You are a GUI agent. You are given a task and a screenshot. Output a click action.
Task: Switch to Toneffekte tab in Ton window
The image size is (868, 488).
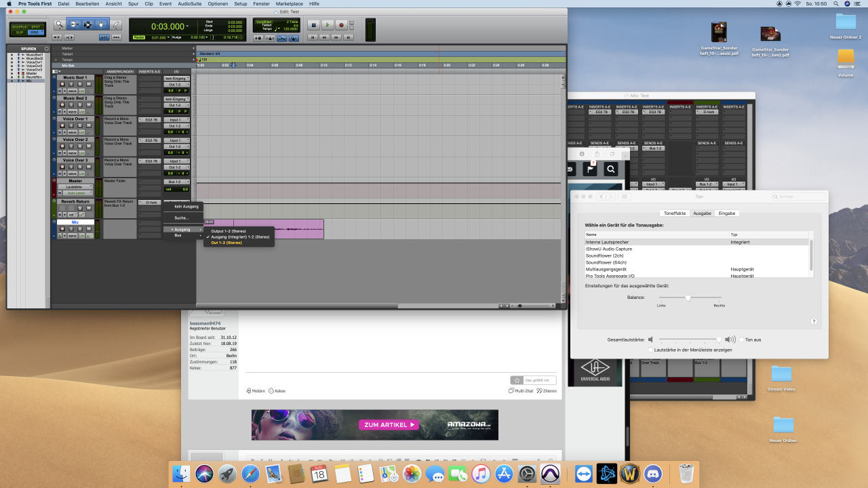[675, 213]
